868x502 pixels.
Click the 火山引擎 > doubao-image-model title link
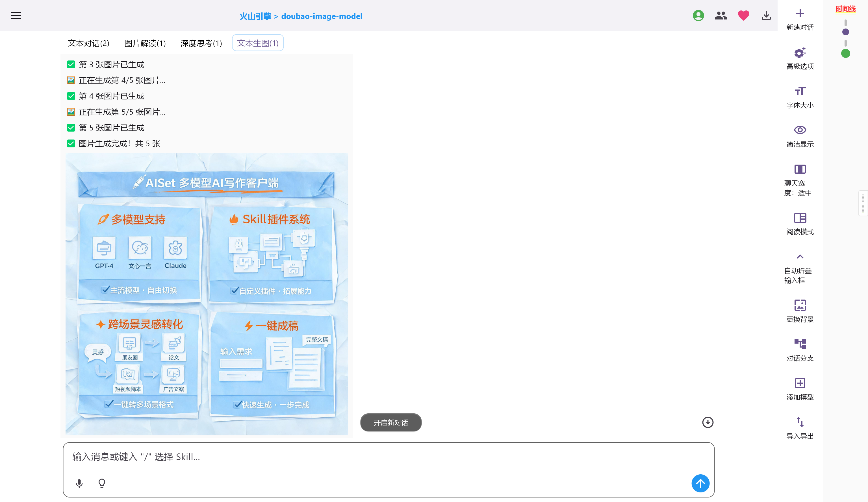pos(301,16)
